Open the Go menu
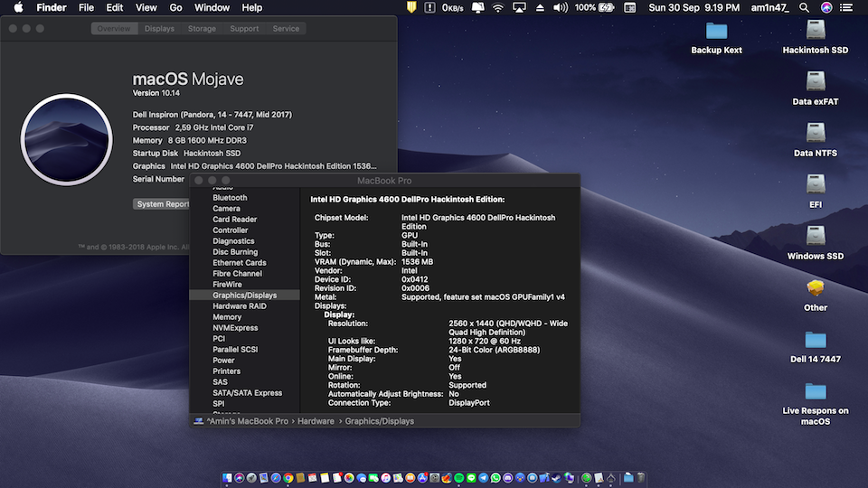This screenshot has width=868, height=488. 175,7
